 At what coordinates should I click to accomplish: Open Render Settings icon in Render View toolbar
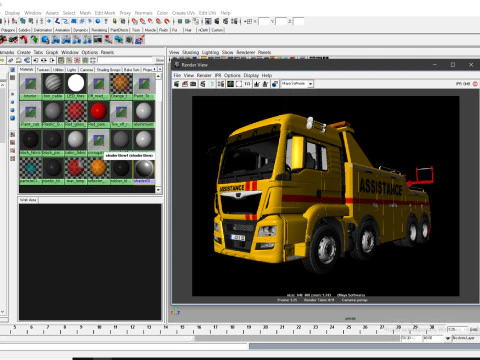tap(221, 84)
